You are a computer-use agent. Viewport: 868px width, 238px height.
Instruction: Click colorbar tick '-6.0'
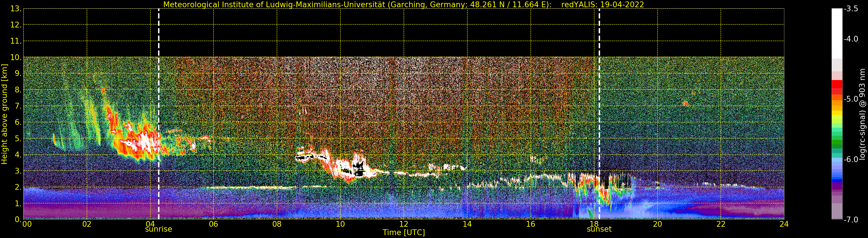point(851,159)
